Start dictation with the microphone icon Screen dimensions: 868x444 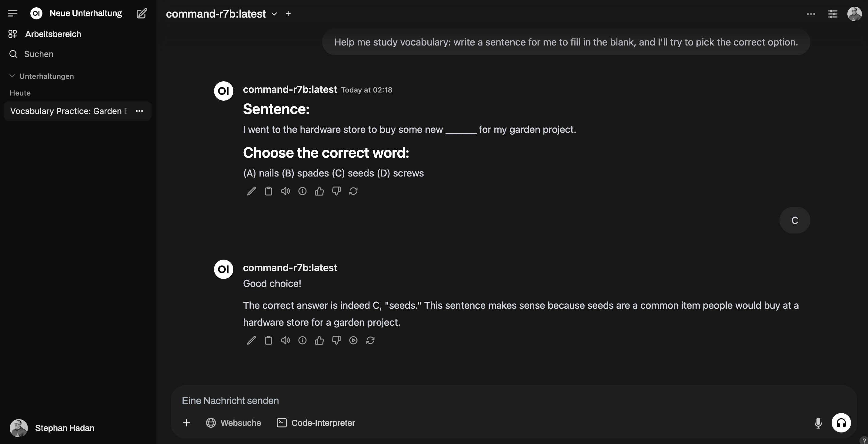818,423
